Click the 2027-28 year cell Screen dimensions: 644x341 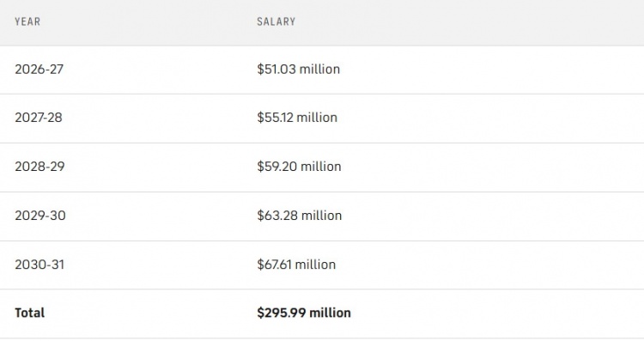click(x=39, y=118)
